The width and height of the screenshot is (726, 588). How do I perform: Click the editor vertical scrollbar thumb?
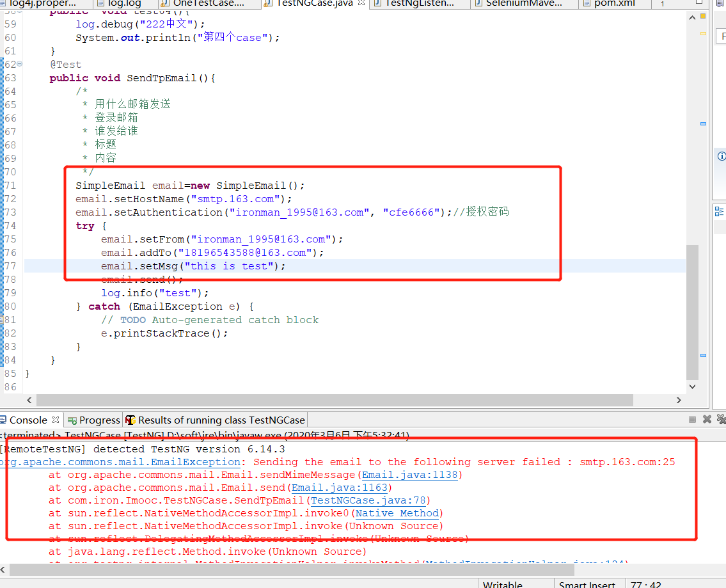692,312
